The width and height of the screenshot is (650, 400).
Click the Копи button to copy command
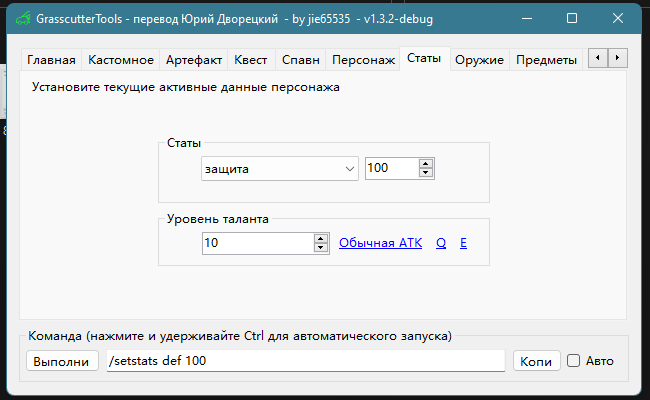click(536, 361)
